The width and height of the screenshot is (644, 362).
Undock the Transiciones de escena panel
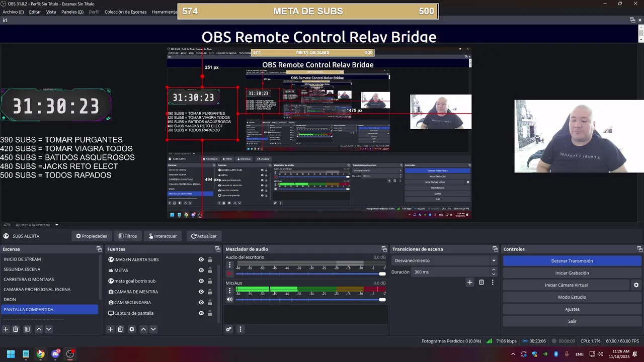pyautogui.click(x=495, y=249)
